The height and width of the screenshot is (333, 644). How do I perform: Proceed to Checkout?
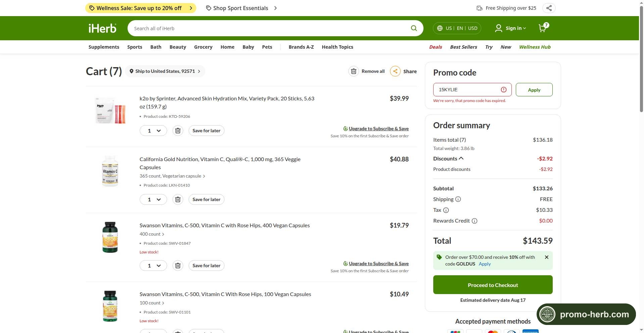493,285
